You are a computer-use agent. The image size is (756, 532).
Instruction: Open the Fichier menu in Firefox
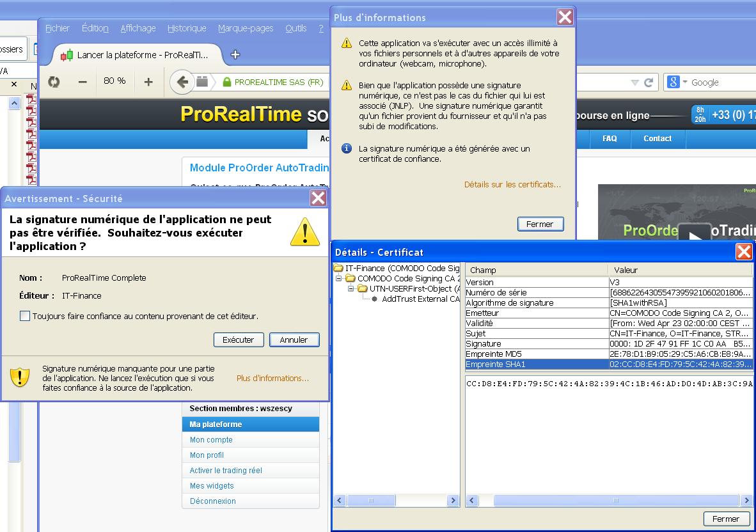click(x=58, y=28)
